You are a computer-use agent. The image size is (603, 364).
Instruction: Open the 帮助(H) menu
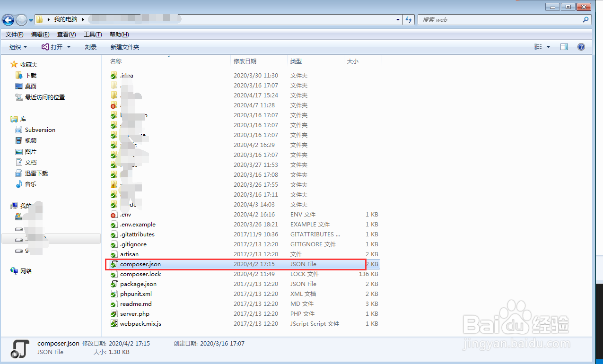point(119,35)
